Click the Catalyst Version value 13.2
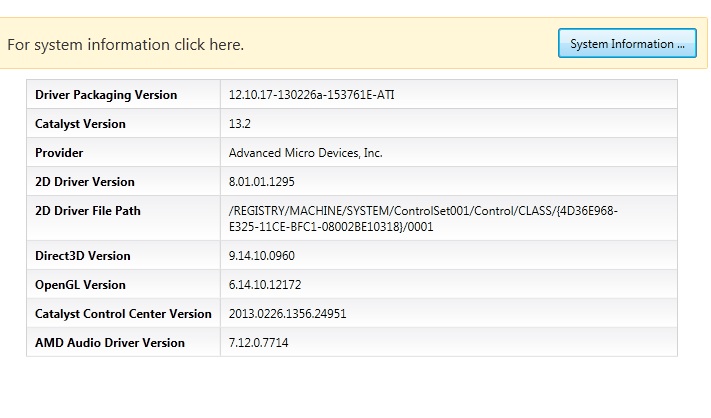 239,124
